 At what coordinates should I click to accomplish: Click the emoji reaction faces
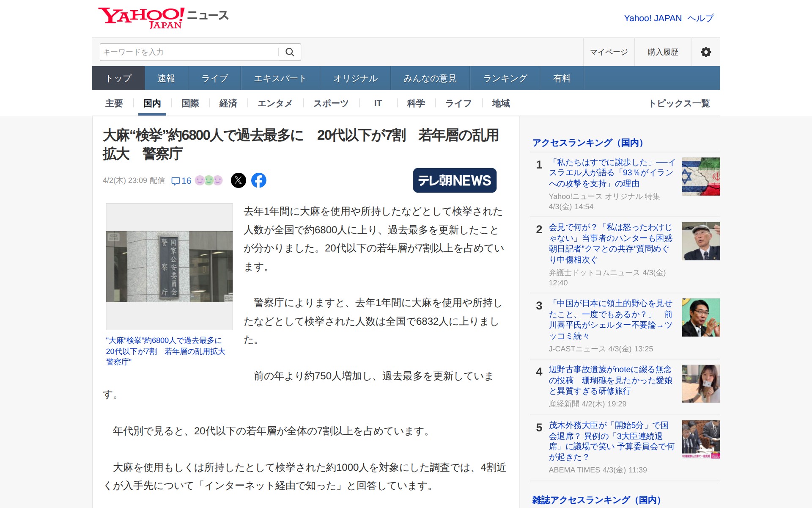tap(208, 180)
